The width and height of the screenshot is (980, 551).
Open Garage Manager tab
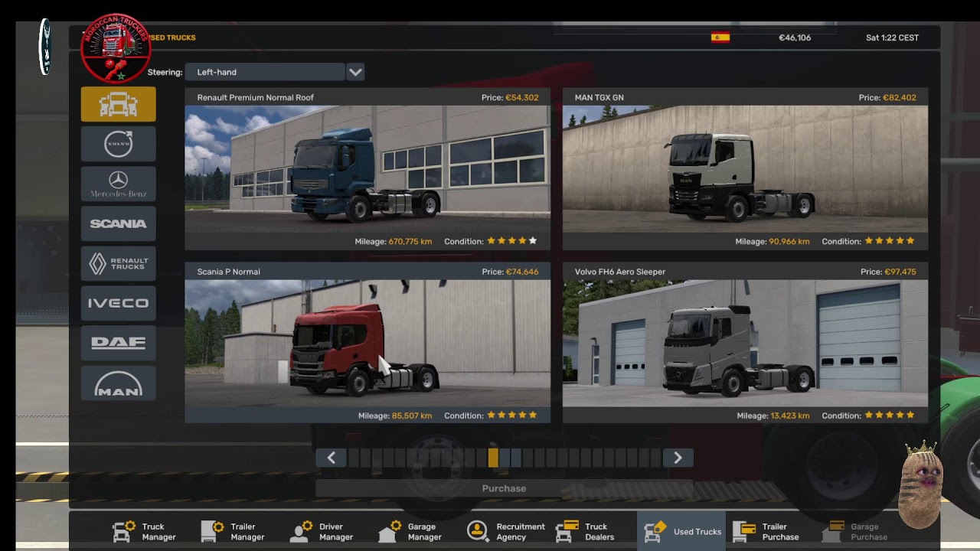point(411,532)
